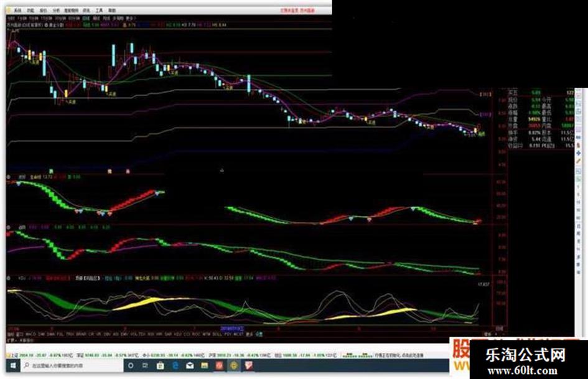Expand the 扩展 panel arrow
This screenshot has width=588, height=379.
(11, 340)
